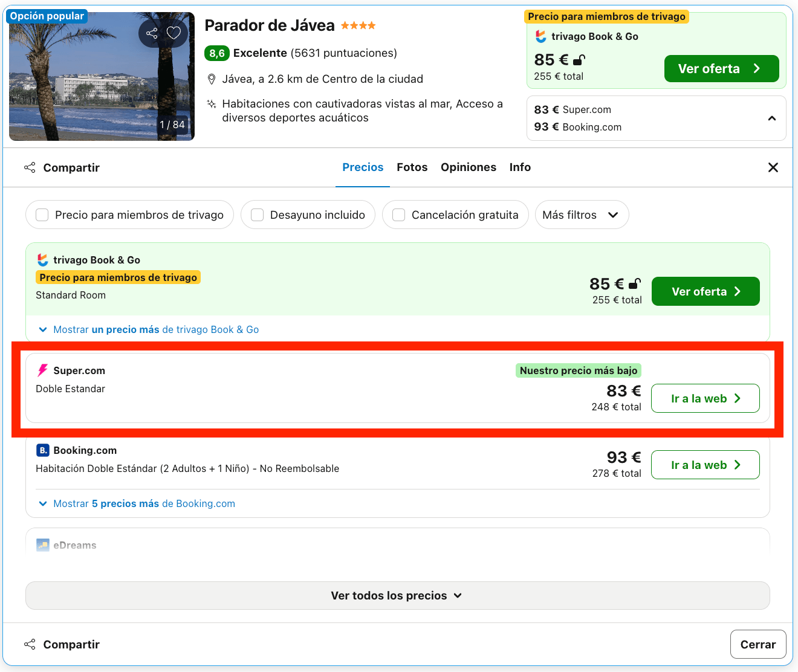Click the Excelente (5631 puntuaciones) text
This screenshot has width=798, height=672.
coord(315,53)
